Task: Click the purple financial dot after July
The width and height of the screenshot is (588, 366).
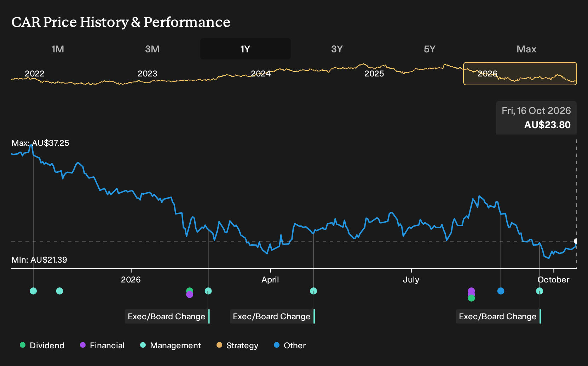Action: (471, 291)
